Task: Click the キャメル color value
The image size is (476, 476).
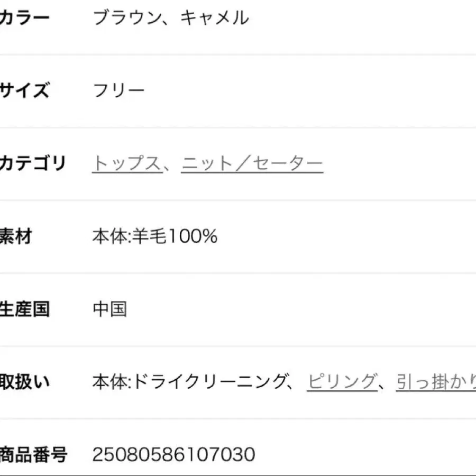Action: (214, 19)
